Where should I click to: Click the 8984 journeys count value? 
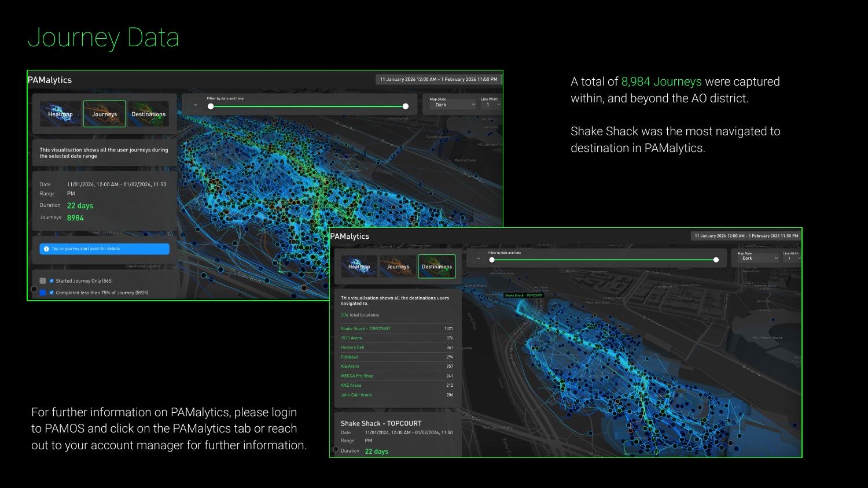pos(75,218)
